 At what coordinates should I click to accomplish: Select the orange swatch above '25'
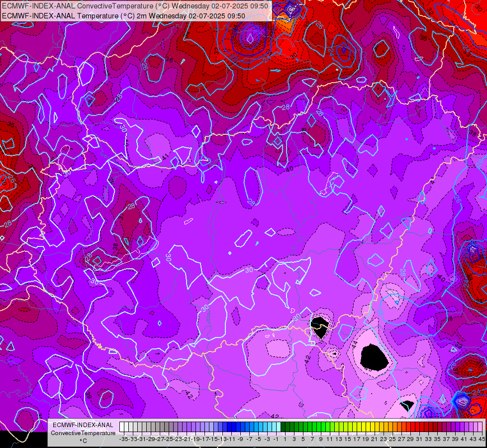(x=395, y=427)
